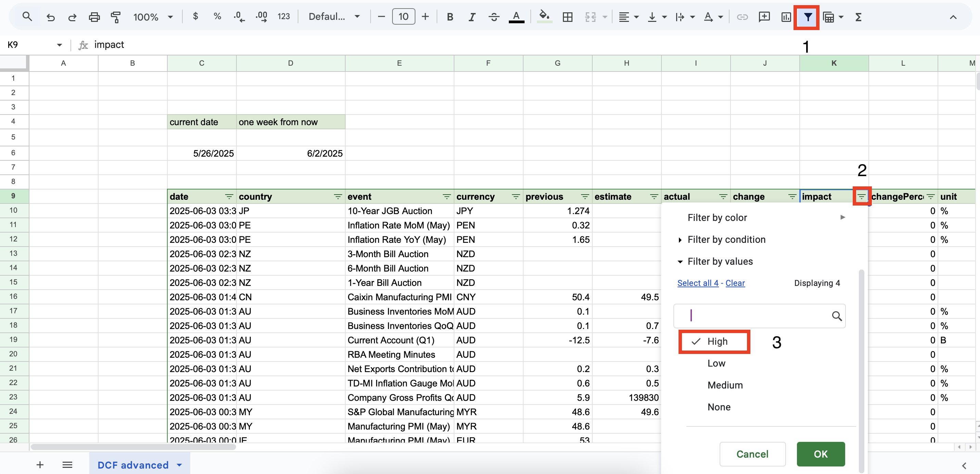Toggle the filter funnel in toolbar
The image size is (980, 474).
pyautogui.click(x=808, y=17)
